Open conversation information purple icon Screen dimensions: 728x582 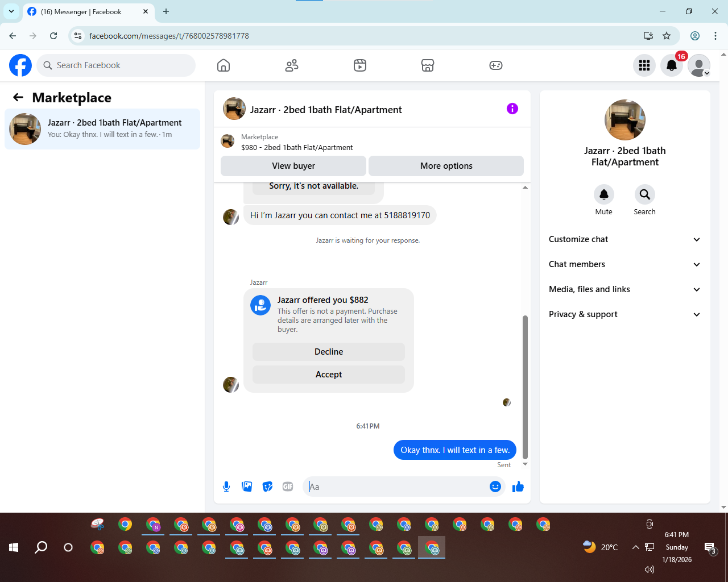click(512, 109)
